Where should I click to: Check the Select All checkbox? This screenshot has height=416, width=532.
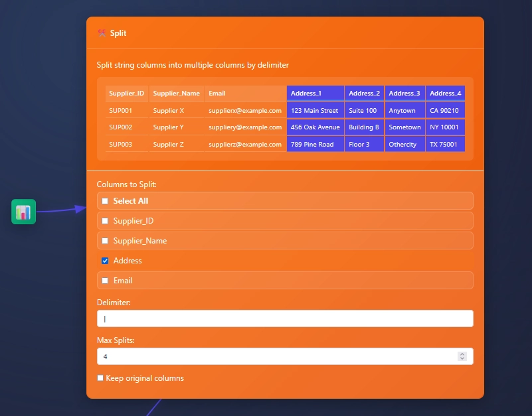click(105, 201)
